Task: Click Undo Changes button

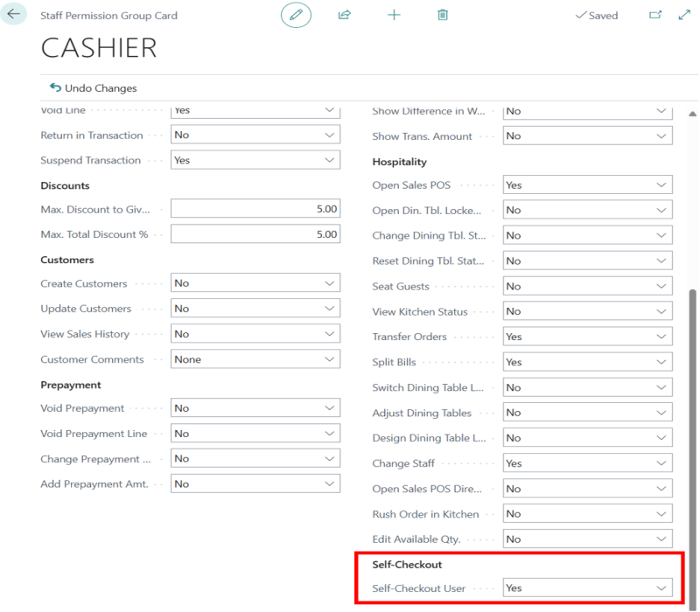Action: point(94,88)
